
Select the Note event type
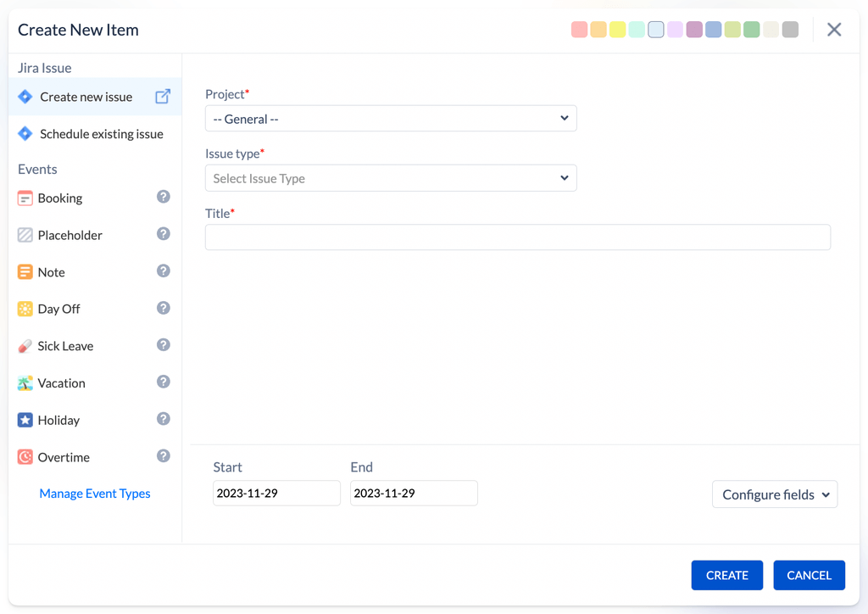(x=51, y=272)
